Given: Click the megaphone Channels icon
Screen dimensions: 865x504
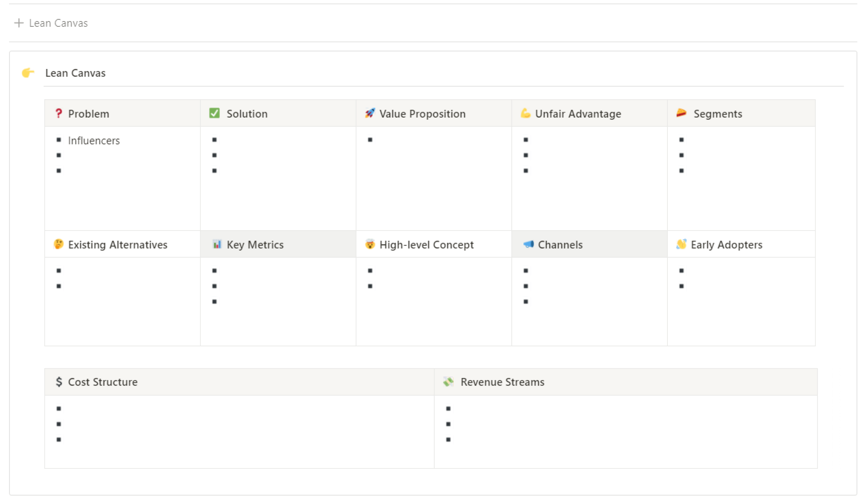Looking at the screenshot, I should (528, 244).
